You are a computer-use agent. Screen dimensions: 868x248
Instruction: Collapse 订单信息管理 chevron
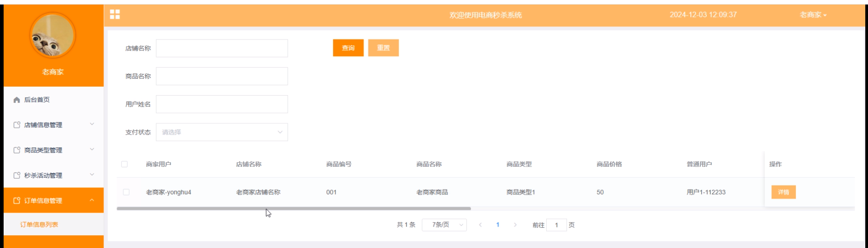click(92, 200)
